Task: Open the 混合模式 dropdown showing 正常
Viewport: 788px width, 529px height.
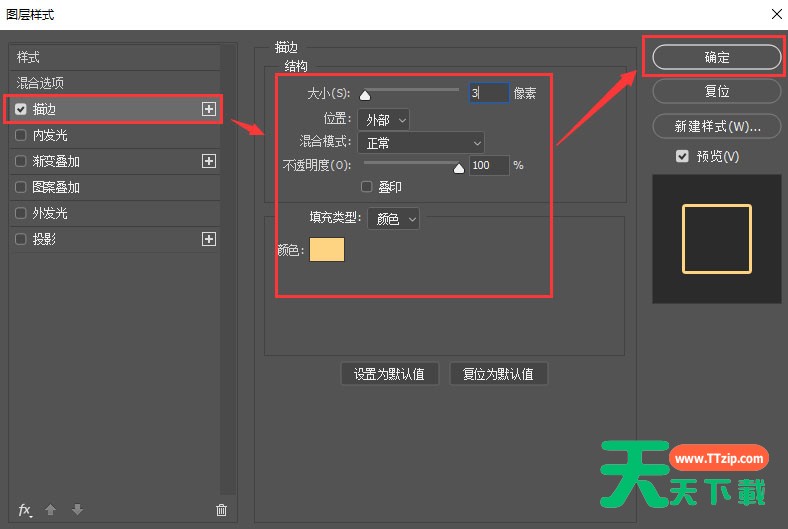Action: (421, 143)
